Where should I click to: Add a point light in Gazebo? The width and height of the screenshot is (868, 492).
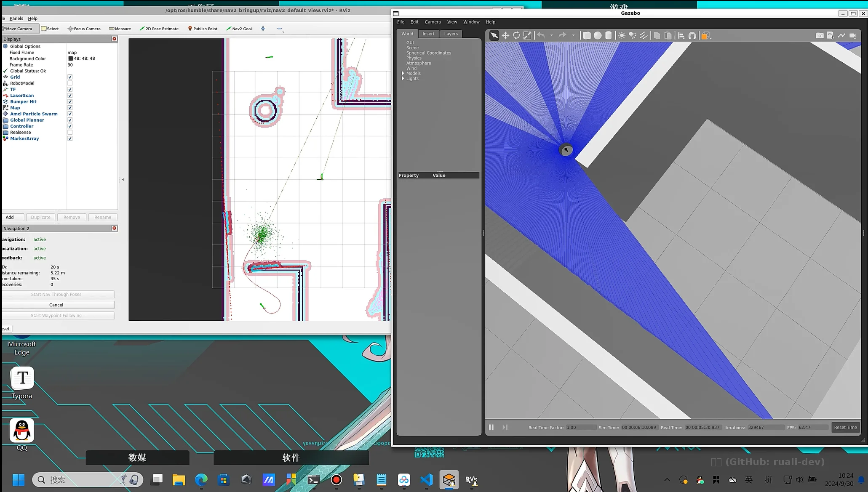click(x=622, y=36)
